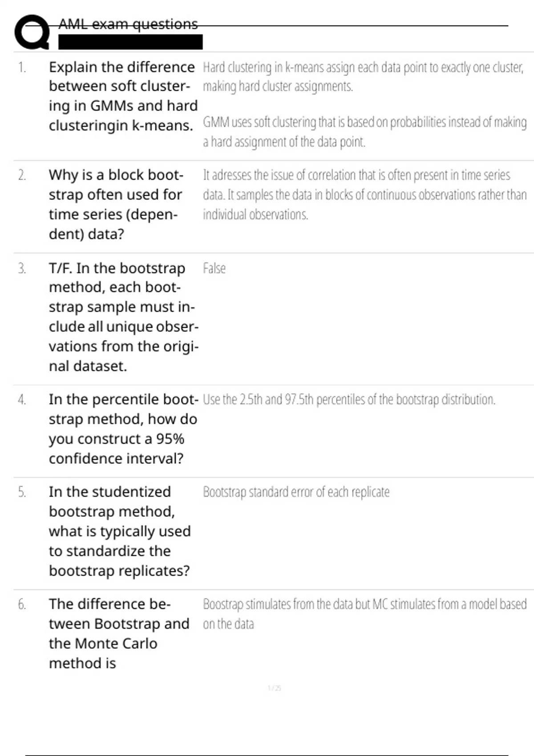Select question number 1

[22, 68]
